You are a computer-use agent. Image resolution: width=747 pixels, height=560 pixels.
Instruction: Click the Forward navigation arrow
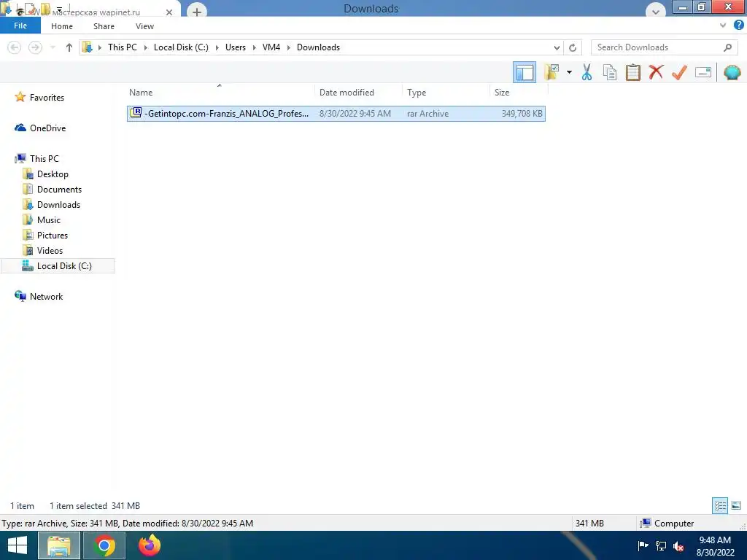pyautogui.click(x=35, y=47)
